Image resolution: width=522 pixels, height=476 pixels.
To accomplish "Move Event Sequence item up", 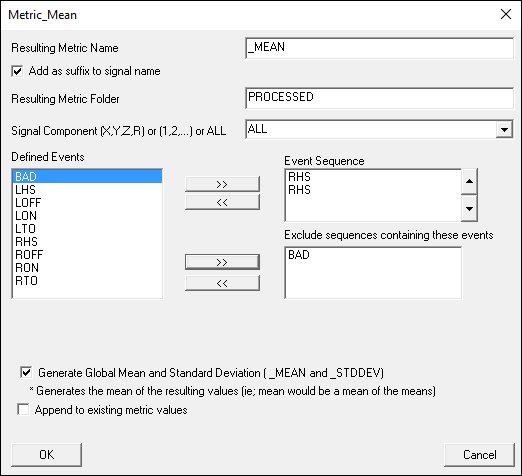I will [469, 181].
